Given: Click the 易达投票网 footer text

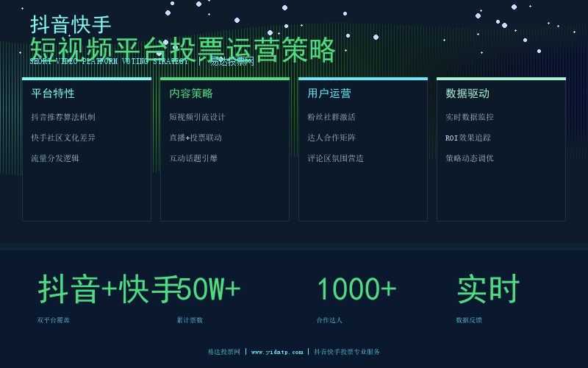Looking at the screenshot, I should pos(224,352).
